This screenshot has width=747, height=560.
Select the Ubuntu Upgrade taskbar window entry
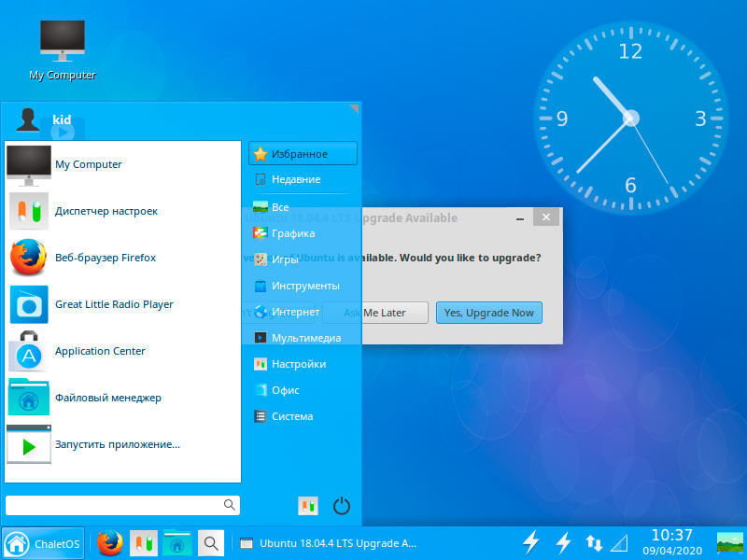pyautogui.click(x=329, y=543)
